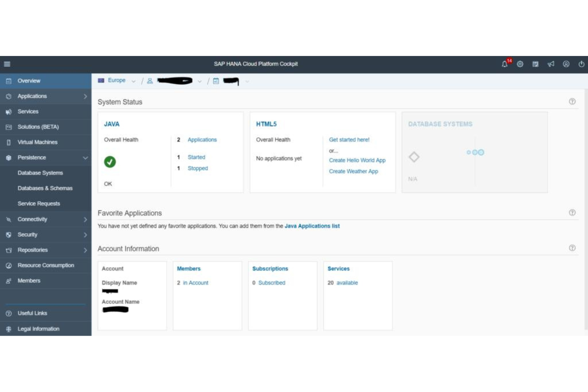
Task: Expand the Repositories sidebar arrow
Action: pos(85,250)
